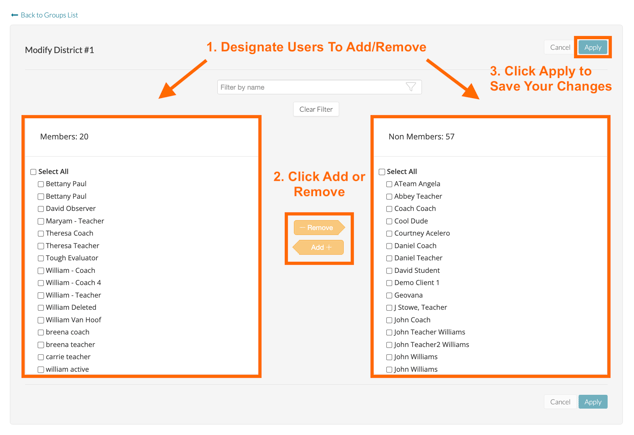634x435 pixels.
Task: Check Select All under Non Members
Action: [382, 172]
